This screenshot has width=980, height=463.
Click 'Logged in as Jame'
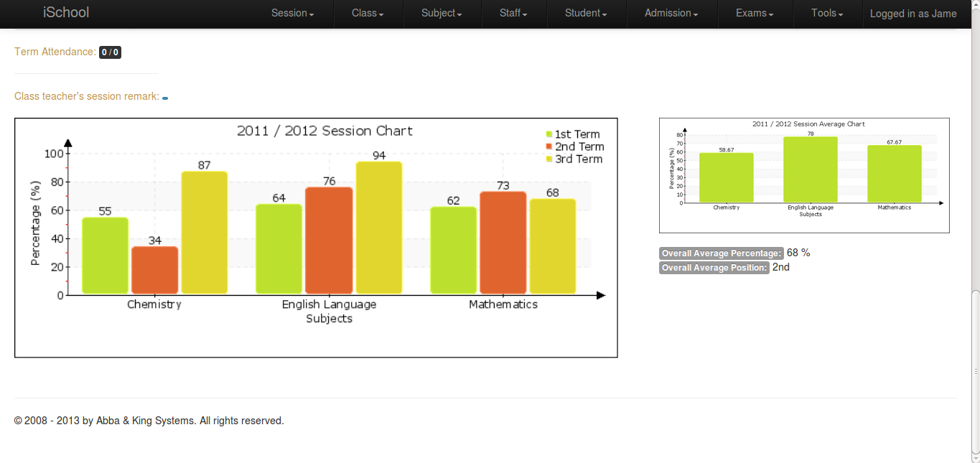[913, 13]
